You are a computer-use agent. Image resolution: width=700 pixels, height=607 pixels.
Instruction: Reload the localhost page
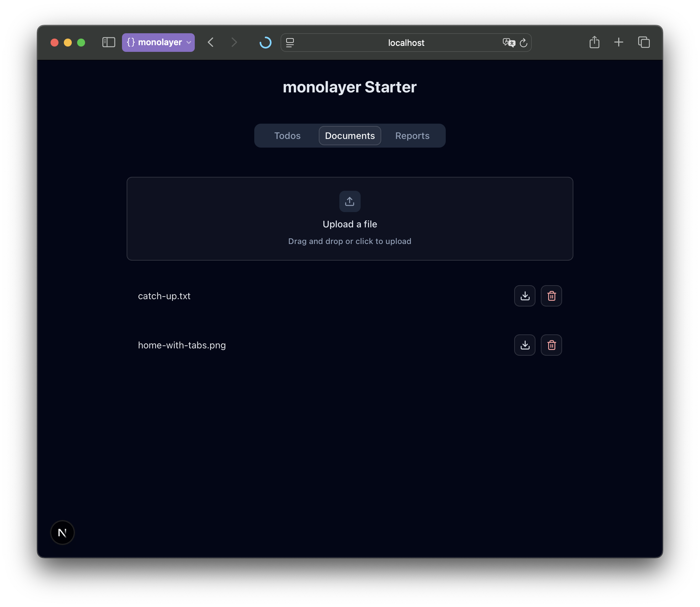[523, 43]
